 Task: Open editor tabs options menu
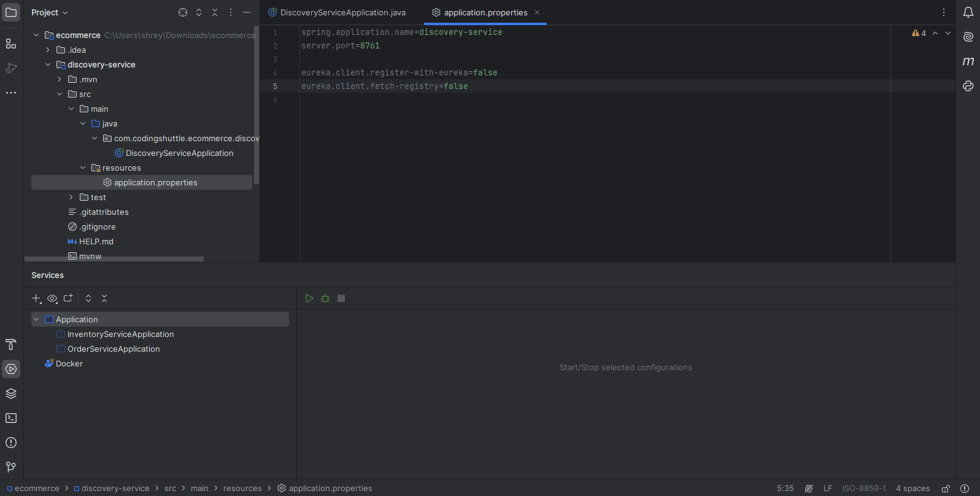944,12
